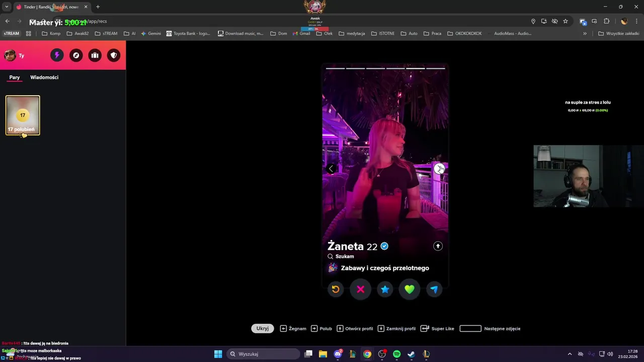The height and width of the screenshot is (362, 644).
Task: Click the Następne zdjęcie hint
Action: click(490, 328)
